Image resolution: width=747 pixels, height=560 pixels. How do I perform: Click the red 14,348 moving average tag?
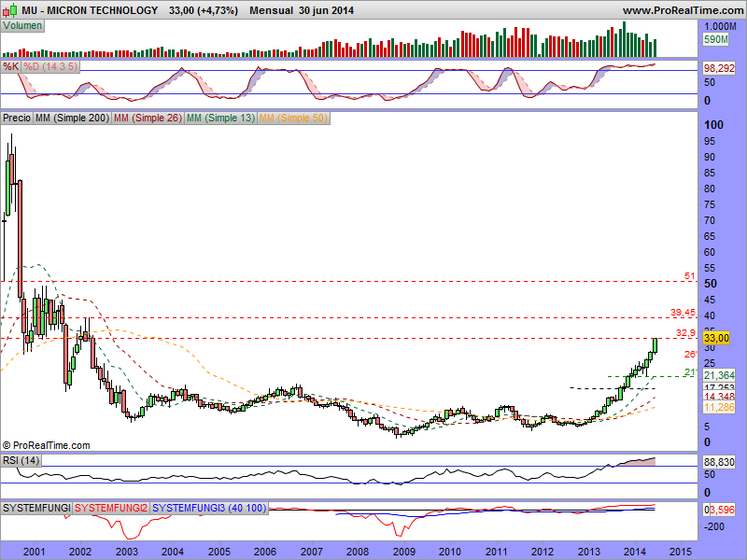pyautogui.click(x=719, y=396)
